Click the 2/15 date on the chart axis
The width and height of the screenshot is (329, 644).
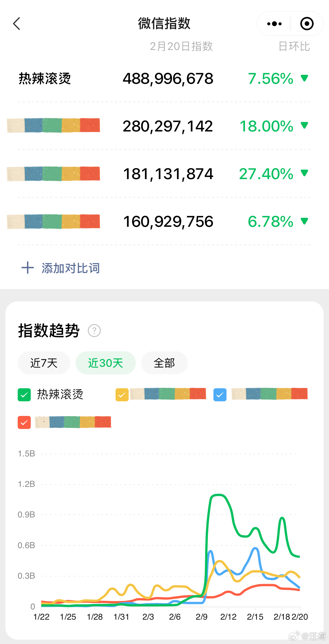[255, 617]
